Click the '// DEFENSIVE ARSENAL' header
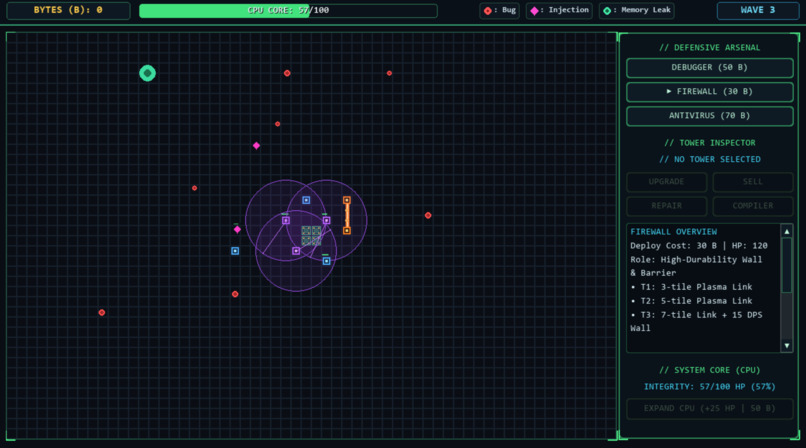The image size is (806, 448). click(709, 48)
